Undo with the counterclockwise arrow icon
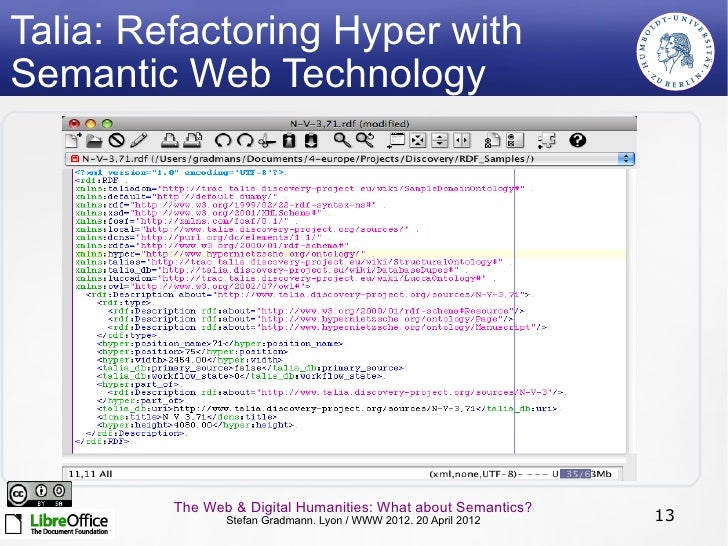Image resolution: width=728 pixels, height=546 pixels. tap(223, 140)
